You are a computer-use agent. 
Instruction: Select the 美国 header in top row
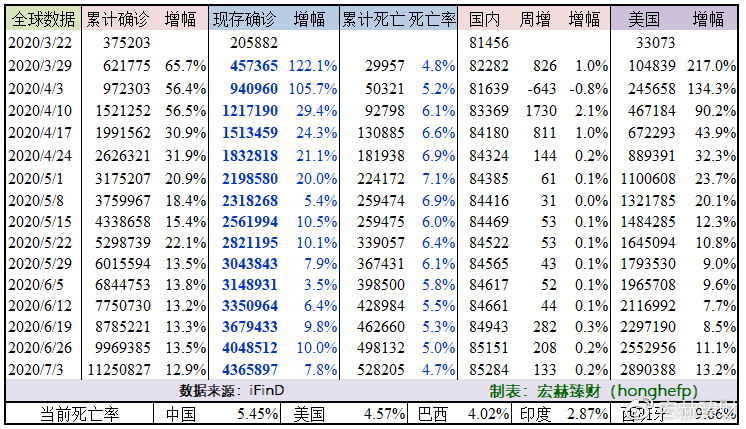643,19
